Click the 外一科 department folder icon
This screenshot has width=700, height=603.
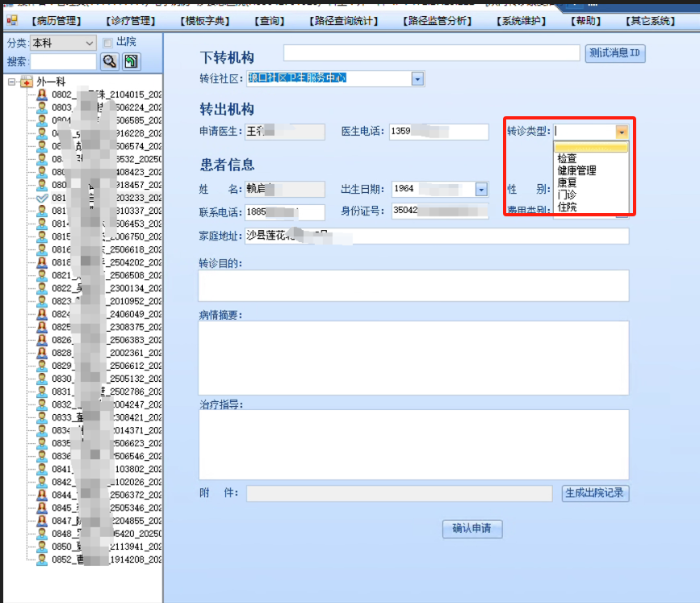tap(27, 82)
